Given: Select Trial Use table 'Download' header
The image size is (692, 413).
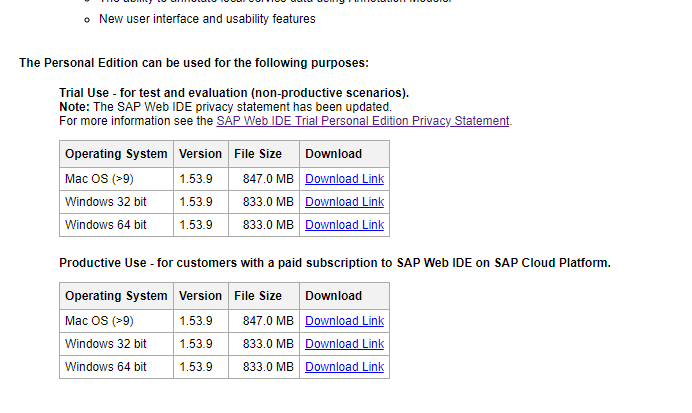Looking at the screenshot, I should point(344,154).
